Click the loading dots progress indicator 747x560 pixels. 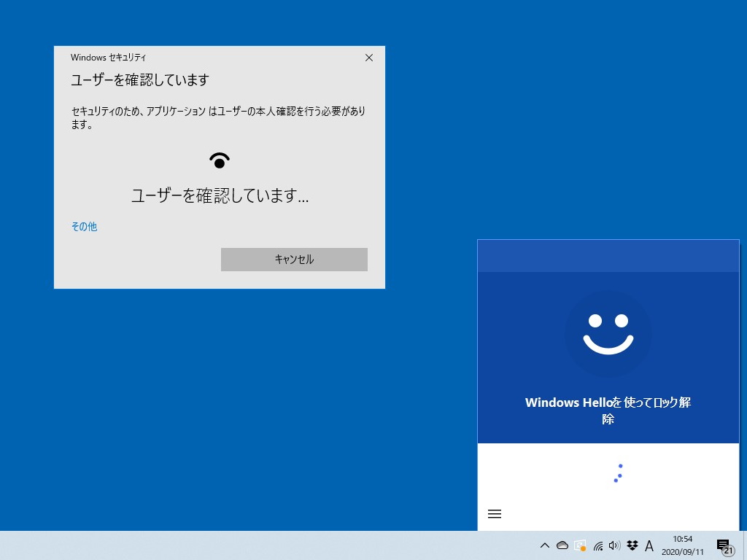[x=618, y=474]
